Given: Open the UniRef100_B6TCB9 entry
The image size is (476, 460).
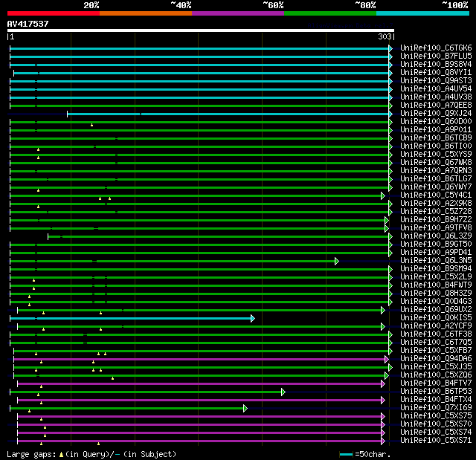Looking at the screenshot, I should coord(436,138).
